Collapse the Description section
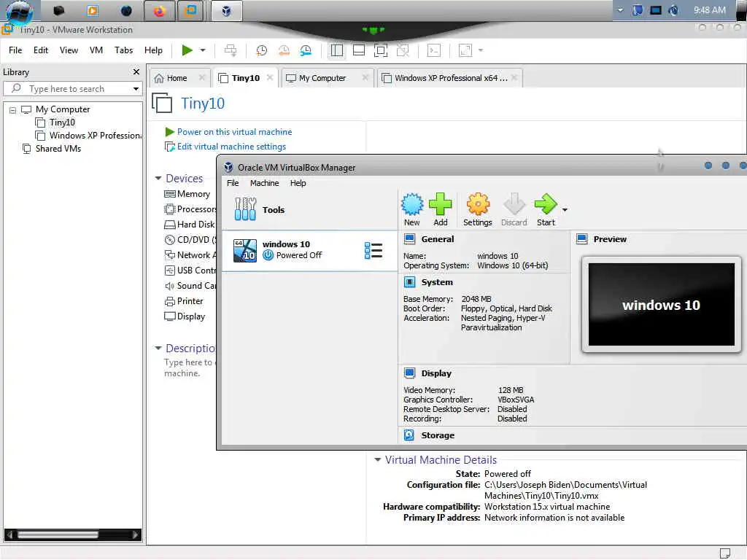747x560 pixels. click(158, 348)
